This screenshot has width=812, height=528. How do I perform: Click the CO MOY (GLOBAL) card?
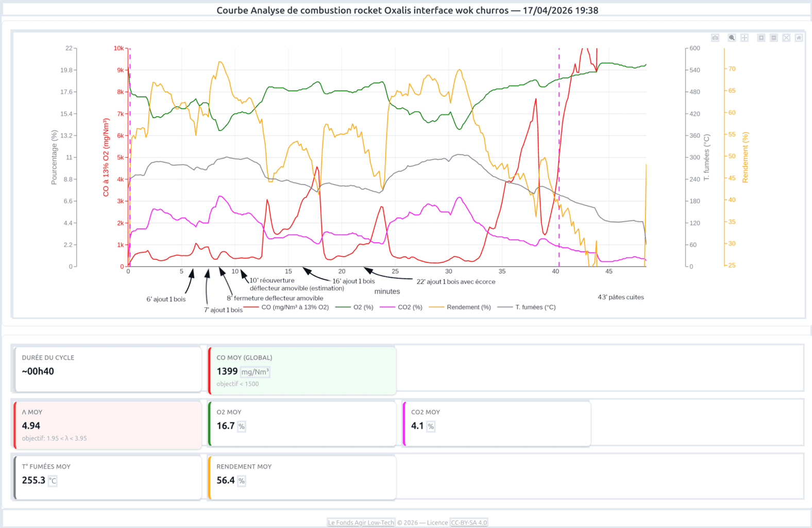[302, 370]
